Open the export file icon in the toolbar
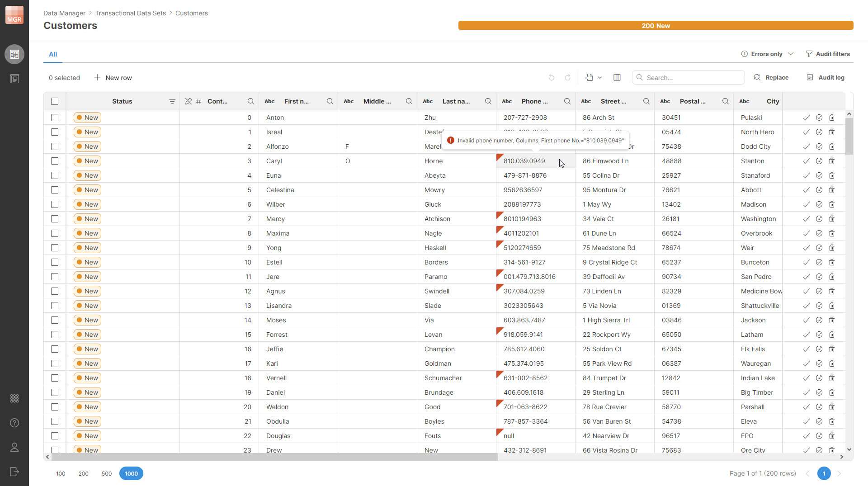 pyautogui.click(x=590, y=77)
